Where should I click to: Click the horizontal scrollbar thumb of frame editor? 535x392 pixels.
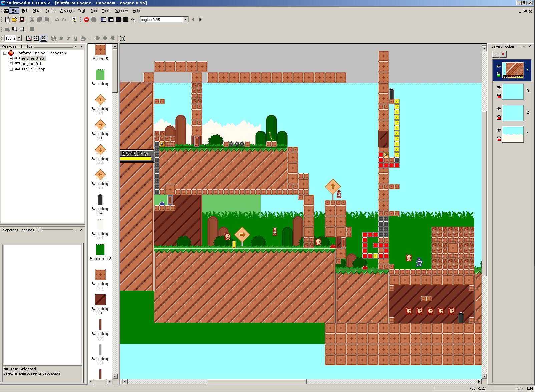click(x=256, y=382)
